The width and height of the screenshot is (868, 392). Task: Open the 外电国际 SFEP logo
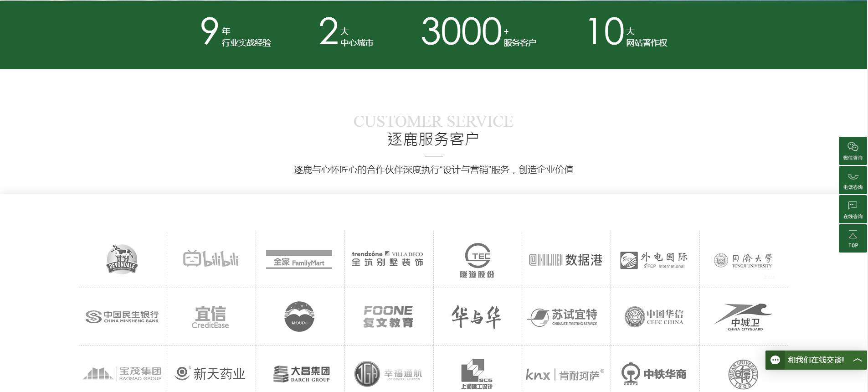tap(654, 260)
